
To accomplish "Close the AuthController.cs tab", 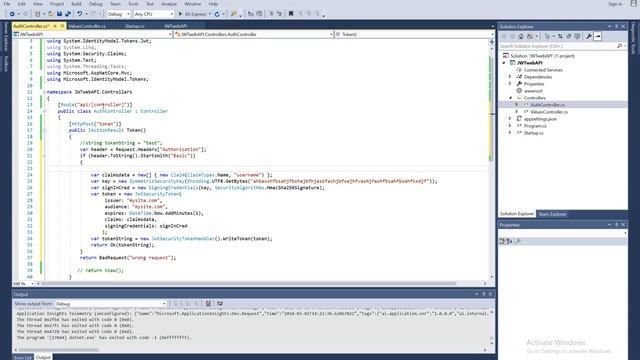I will point(62,26).
